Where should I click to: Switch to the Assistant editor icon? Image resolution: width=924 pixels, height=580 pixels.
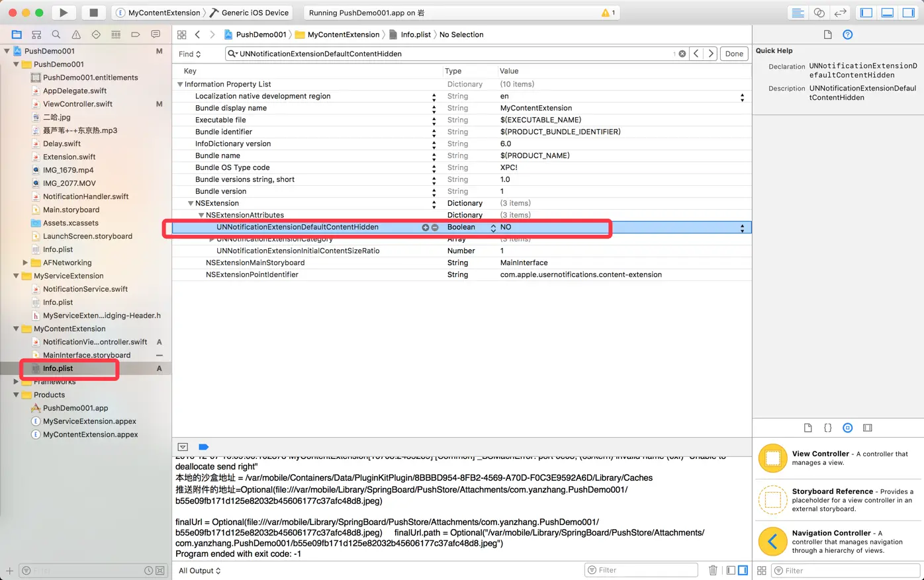pos(819,13)
